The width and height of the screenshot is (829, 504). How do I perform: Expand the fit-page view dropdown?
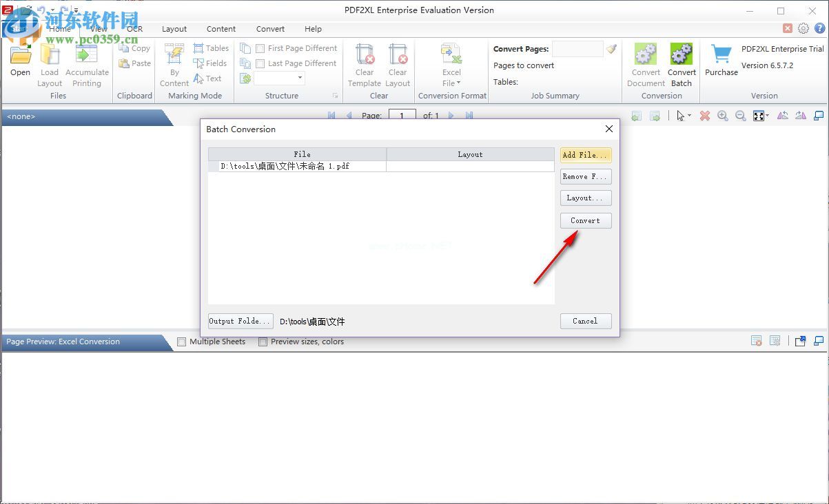pyautogui.click(x=767, y=116)
